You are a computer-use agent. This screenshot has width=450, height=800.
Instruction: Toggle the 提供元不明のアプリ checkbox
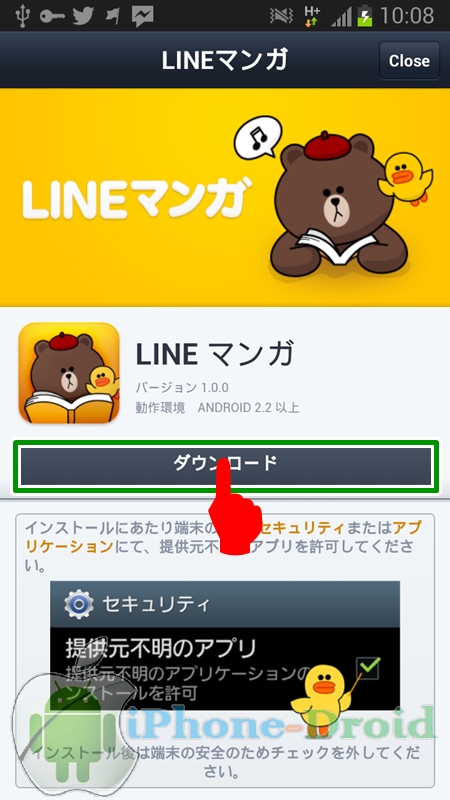click(368, 668)
